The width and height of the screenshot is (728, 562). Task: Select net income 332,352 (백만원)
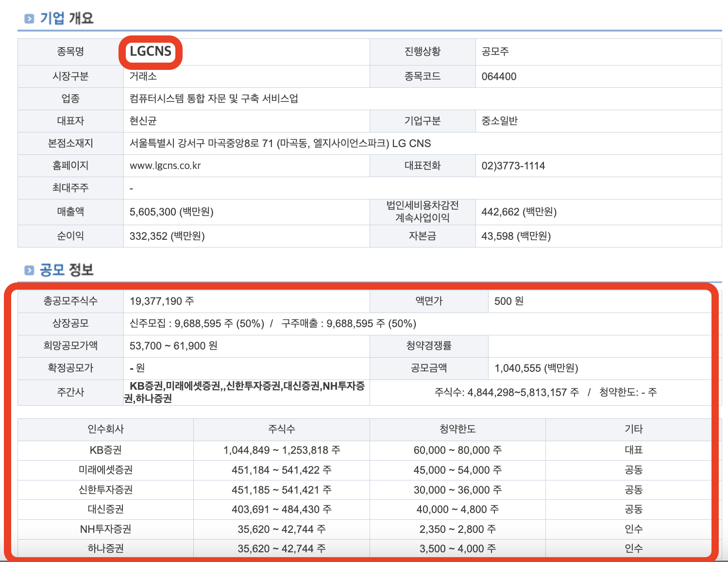coord(167,236)
